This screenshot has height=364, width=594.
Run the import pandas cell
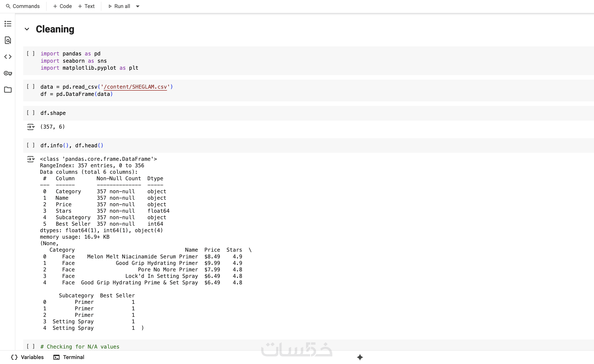[30, 53]
